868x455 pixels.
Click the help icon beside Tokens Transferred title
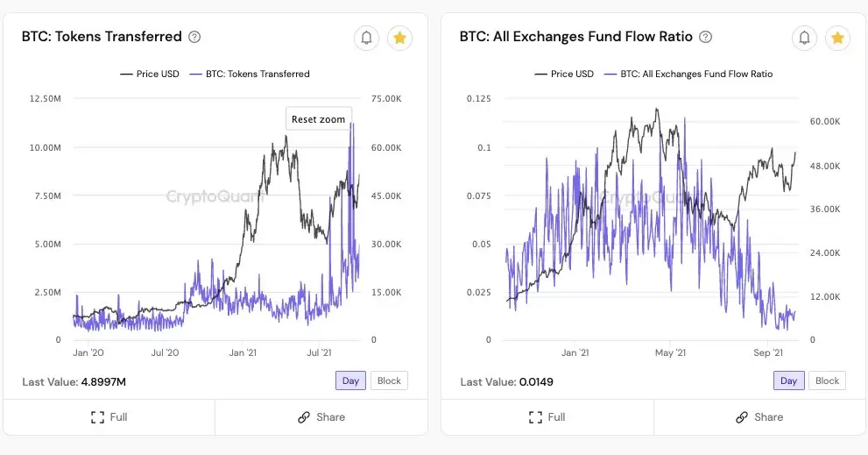click(x=194, y=37)
